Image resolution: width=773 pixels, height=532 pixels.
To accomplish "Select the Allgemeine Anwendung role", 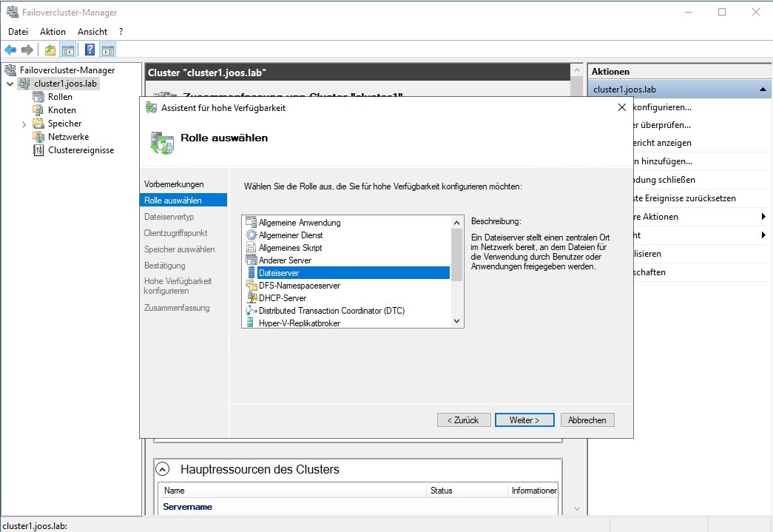I will coord(300,222).
